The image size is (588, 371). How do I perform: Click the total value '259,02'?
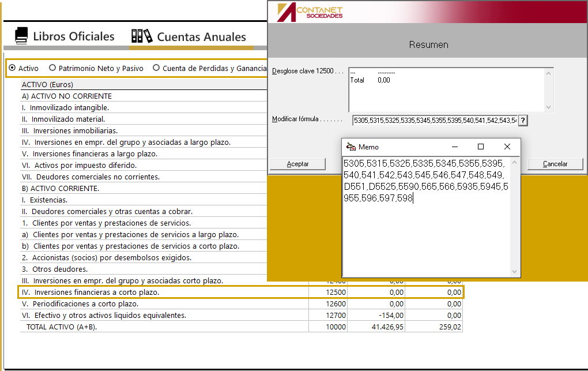[450, 327]
